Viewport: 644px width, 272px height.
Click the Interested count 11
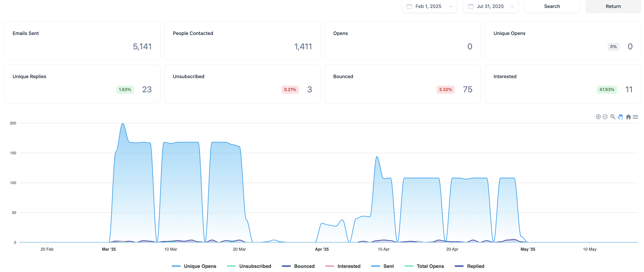[629, 89]
